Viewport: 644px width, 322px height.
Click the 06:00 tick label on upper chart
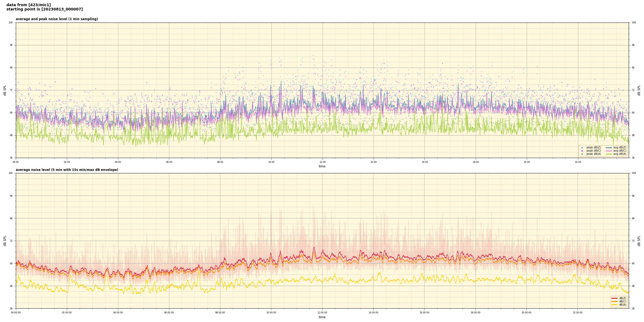(169, 162)
